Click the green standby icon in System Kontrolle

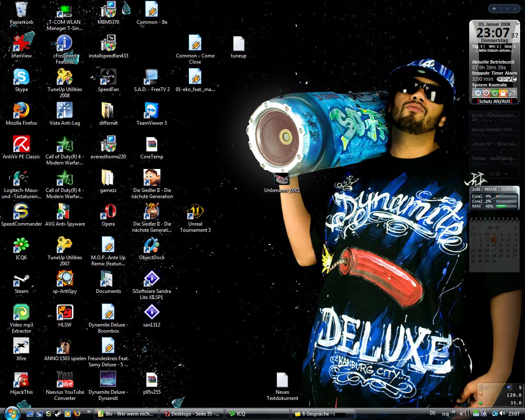click(x=495, y=93)
